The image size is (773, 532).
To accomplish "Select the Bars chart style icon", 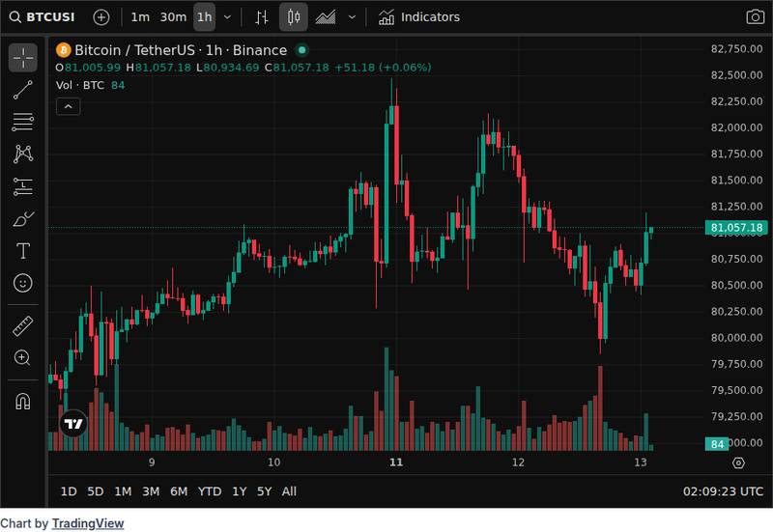I will [261, 17].
